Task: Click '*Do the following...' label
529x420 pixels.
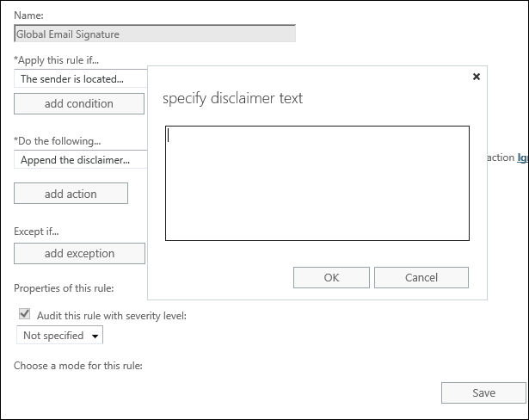Action: tap(57, 141)
